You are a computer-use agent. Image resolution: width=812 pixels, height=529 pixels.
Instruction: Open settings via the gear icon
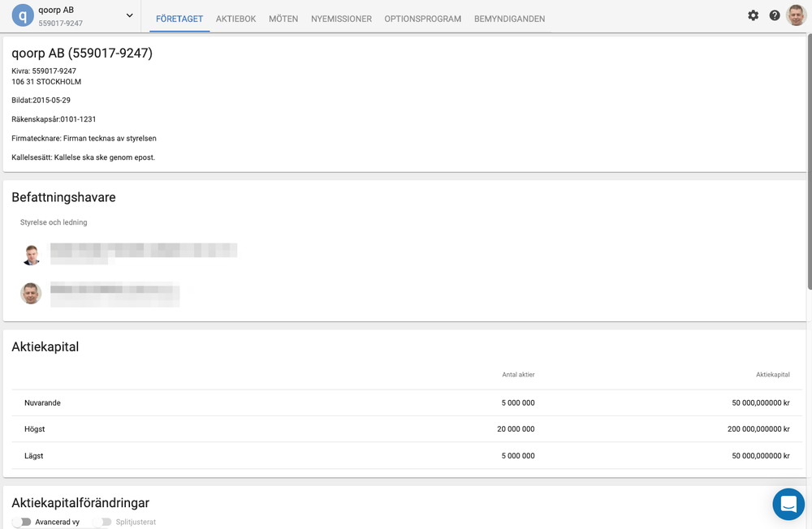click(753, 15)
